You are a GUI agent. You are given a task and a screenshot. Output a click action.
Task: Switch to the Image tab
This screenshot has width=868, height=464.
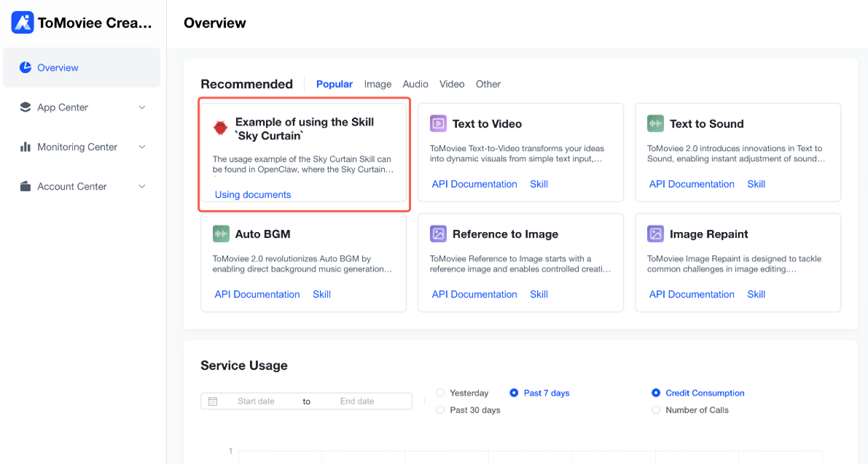tap(378, 84)
